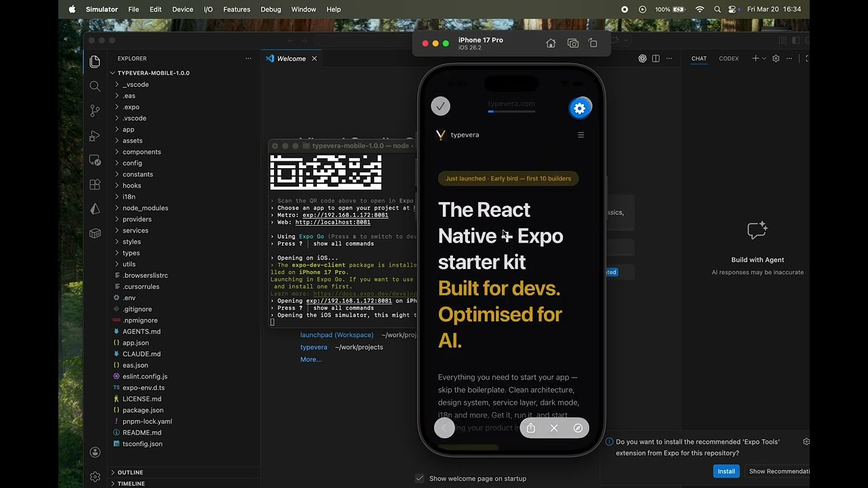Click Show Recommendations button
Screen dimensions: 868x488
[x=778, y=471]
